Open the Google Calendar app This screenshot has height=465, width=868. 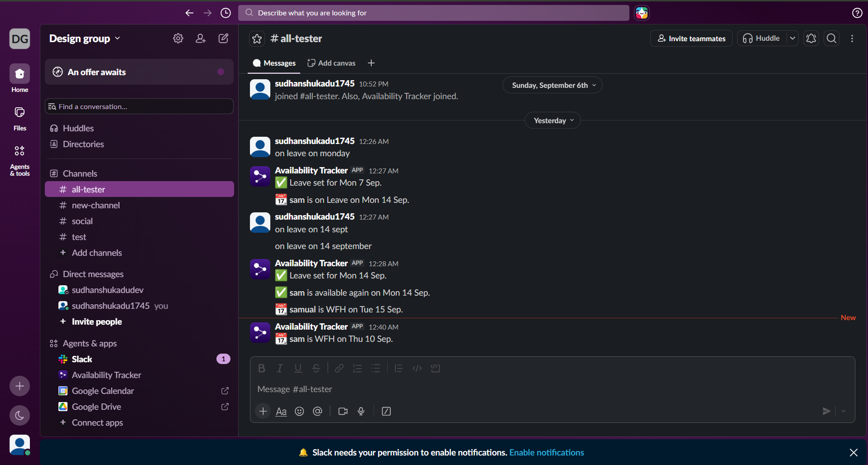139,391
